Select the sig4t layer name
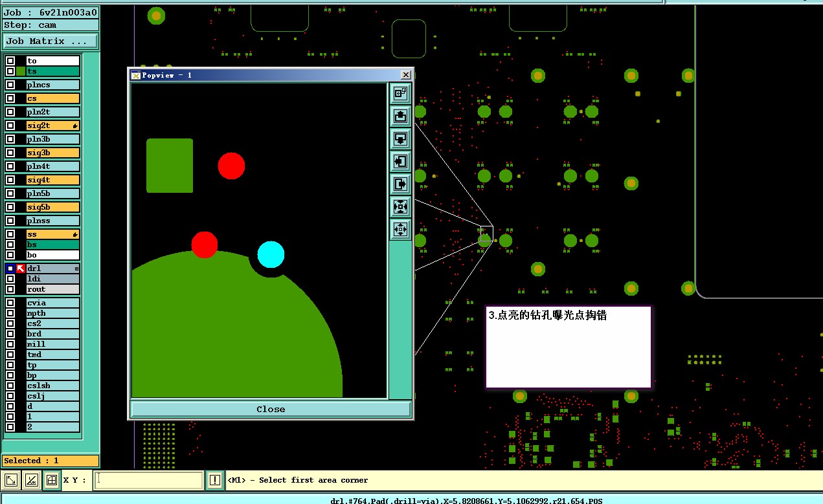 [x=53, y=180]
